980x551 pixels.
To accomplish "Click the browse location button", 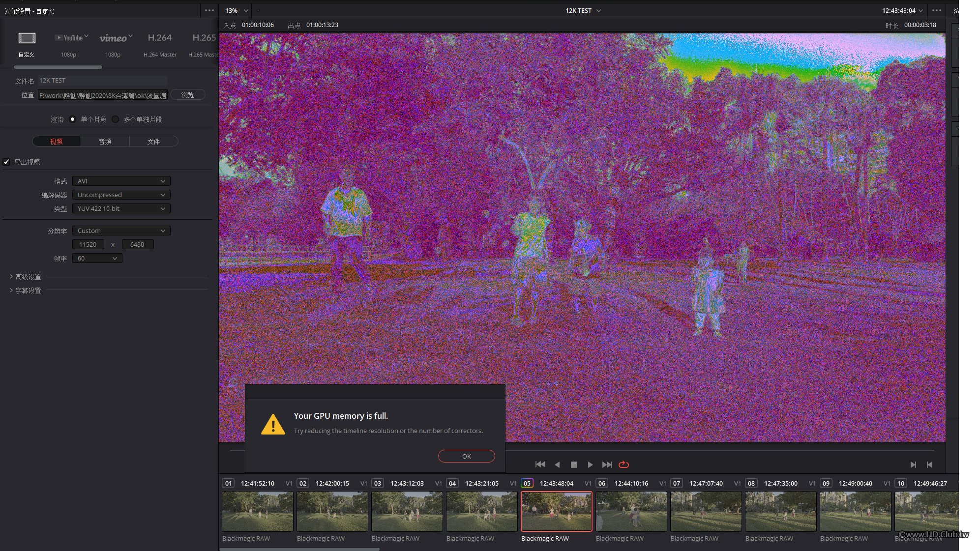I will pyautogui.click(x=187, y=95).
